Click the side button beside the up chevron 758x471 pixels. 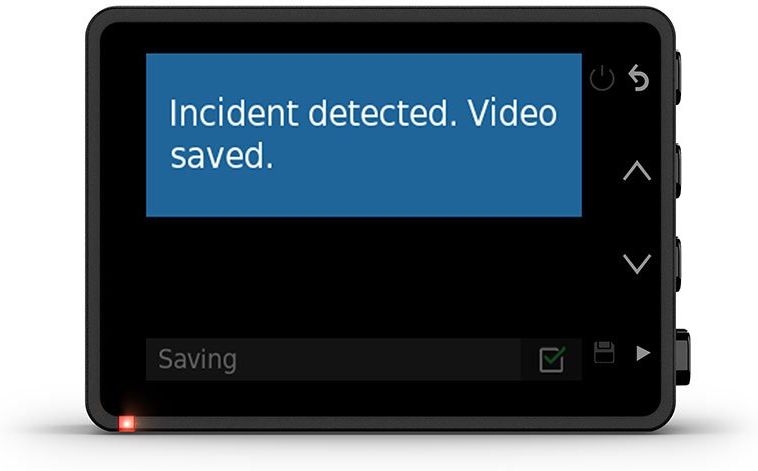pos(678,171)
